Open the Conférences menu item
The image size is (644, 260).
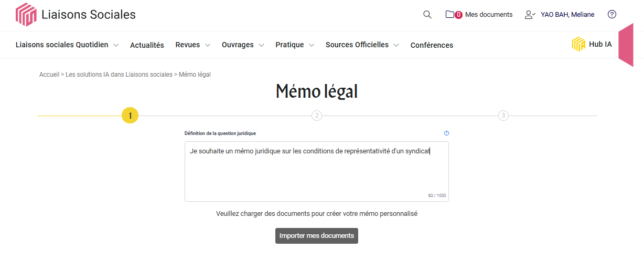pos(432,45)
